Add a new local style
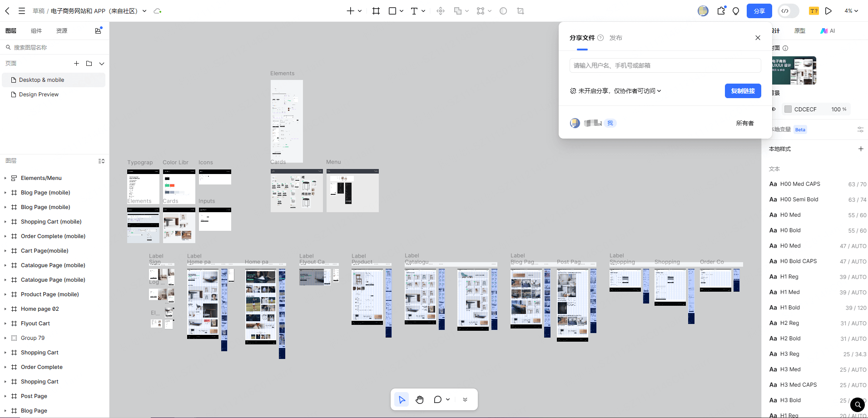 [x=860, y=149]
